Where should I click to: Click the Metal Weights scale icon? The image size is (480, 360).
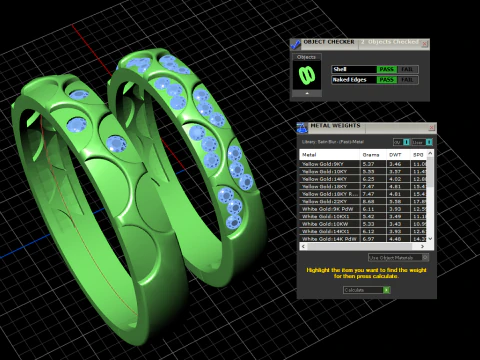[302, 128]
